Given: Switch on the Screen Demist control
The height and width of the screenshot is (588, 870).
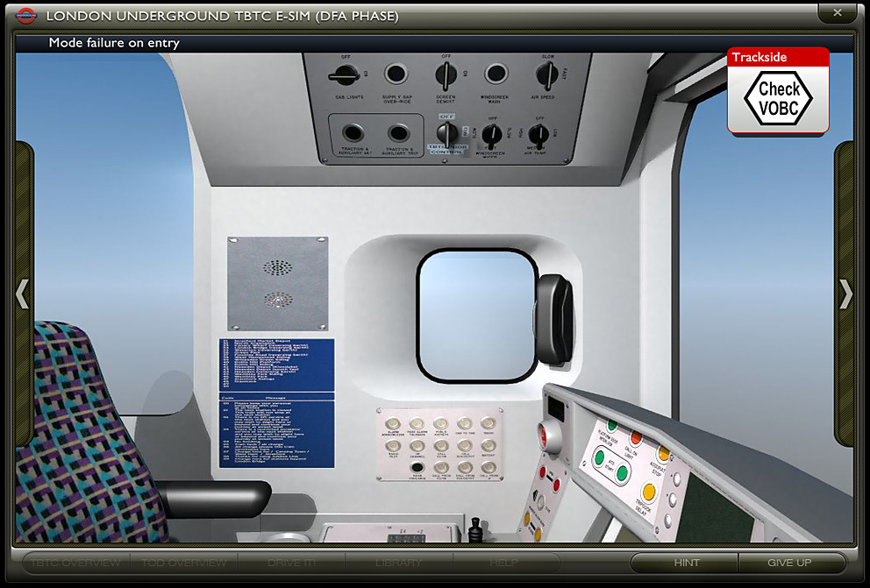Looking at the screenshot, I should [446, 74].
